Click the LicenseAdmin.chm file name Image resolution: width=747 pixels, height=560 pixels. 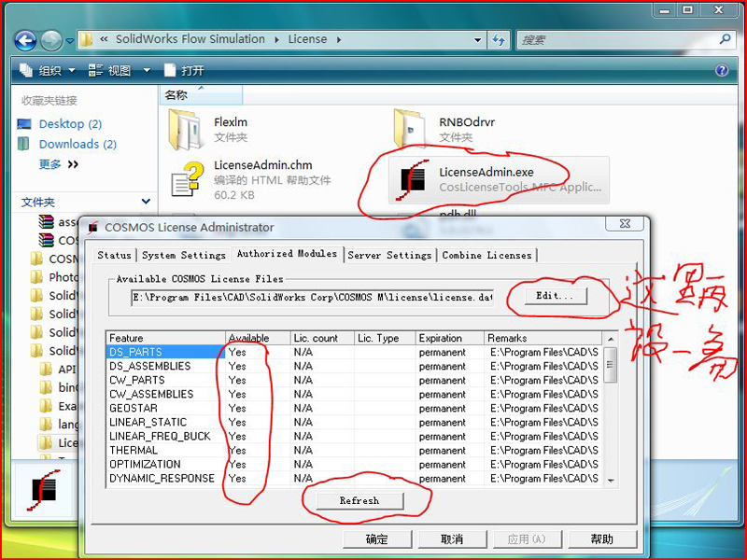point(263,165)
